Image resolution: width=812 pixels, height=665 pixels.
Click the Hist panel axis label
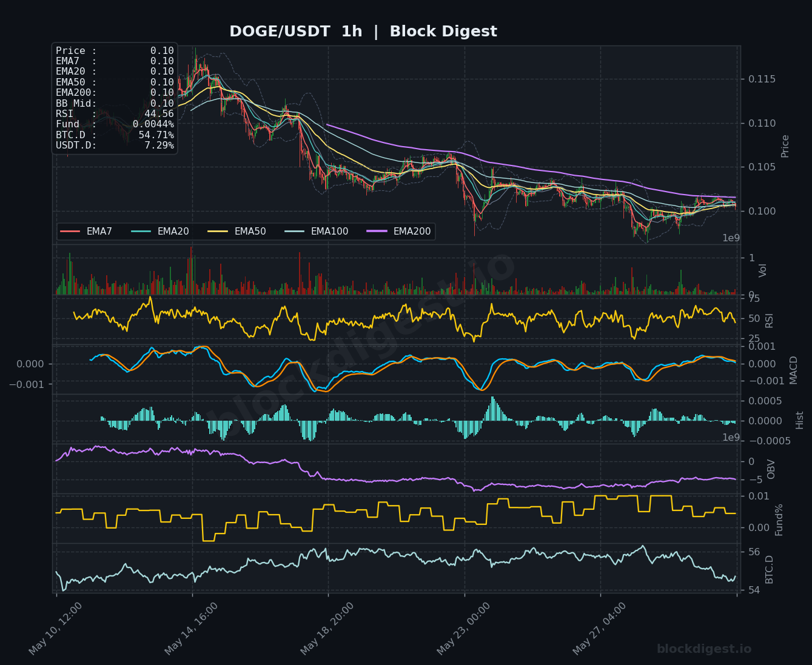click(799, 420)
